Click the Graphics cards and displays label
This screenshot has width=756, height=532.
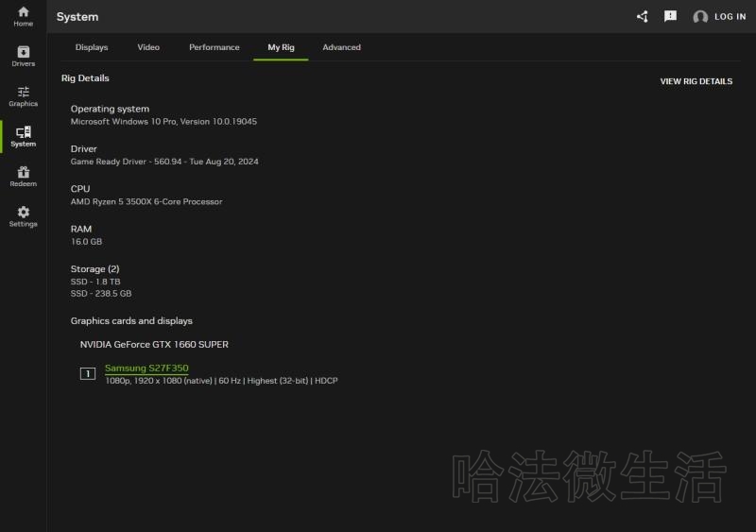click(x=131, y=320)
